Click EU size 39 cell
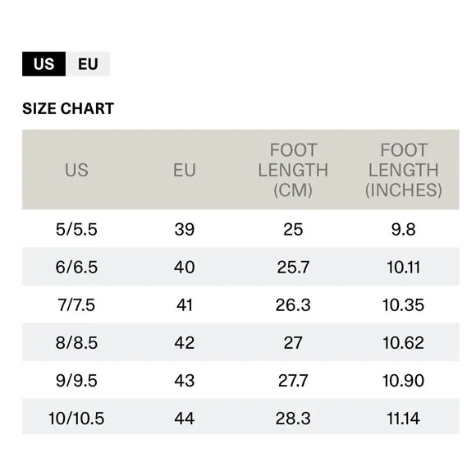 [x=185, y=229]
